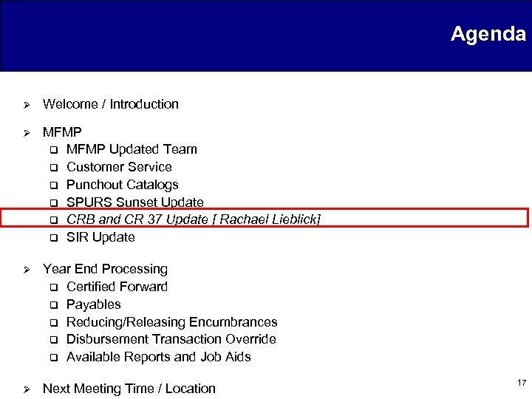The height and width of the screenshot is (399, 532).
Task: Click the MFMP top-level heading
Action: tap(62, 132)
